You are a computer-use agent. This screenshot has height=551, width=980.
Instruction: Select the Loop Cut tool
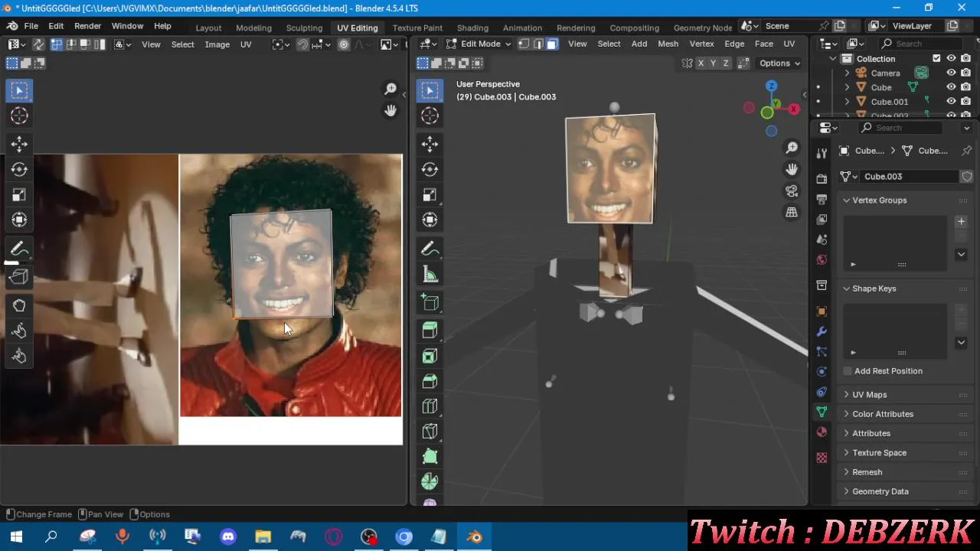coord(430,406)
